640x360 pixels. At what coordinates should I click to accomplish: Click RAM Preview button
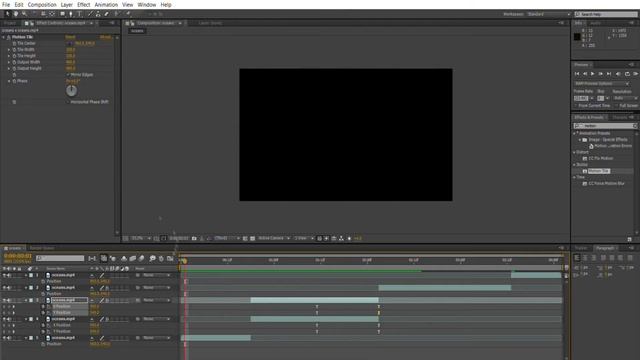(x=636, y=74)
